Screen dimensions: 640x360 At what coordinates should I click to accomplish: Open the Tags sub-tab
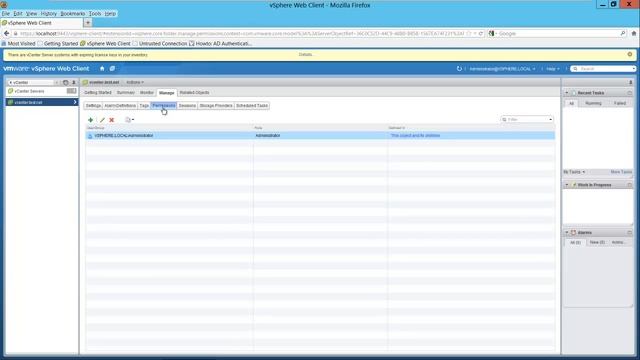(x=144, y=106)
